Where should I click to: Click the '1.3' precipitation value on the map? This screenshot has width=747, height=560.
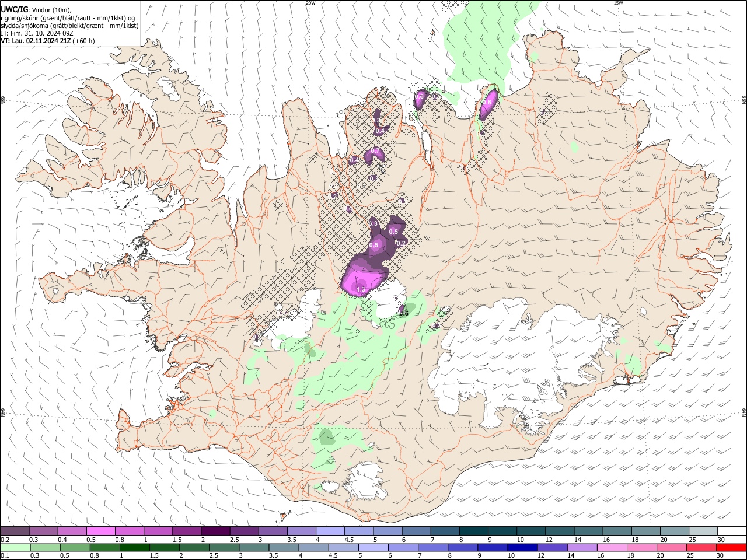click(360, 289)
